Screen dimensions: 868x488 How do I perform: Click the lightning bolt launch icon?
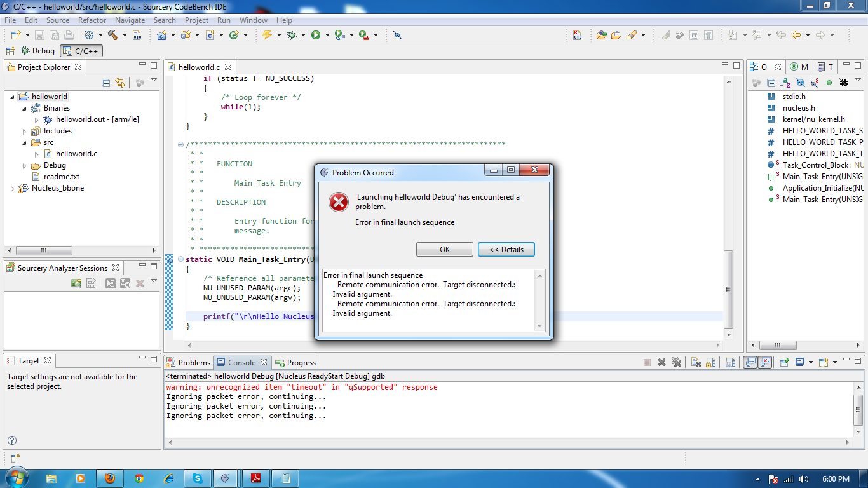click(x=268, y=35)
